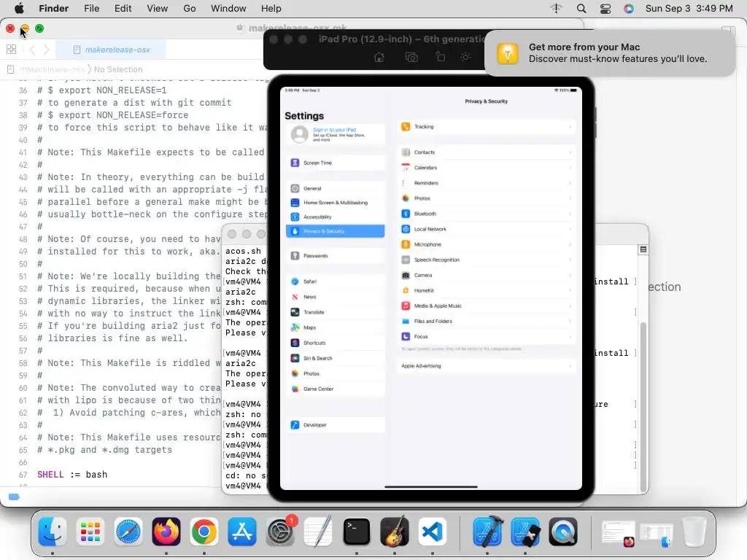Viewport: 747px width, 560px height.
Task: Launch Firefox from the Dock
Action: coord(166,532)
